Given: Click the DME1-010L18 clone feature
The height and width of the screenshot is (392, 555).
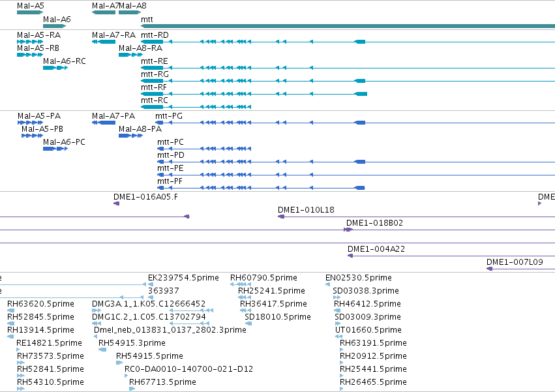Looking at the screenshot, I should point(416,217).
